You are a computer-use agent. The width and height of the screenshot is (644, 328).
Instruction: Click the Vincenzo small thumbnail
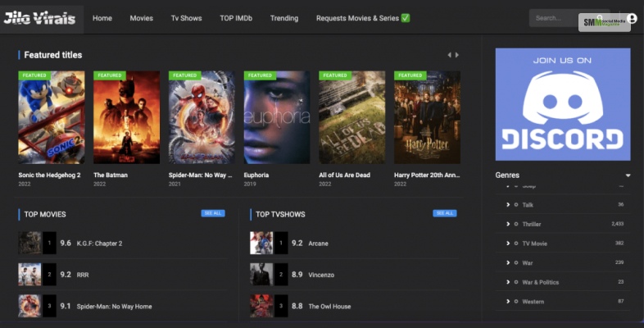pyautogui.click(x=261, y=275)
